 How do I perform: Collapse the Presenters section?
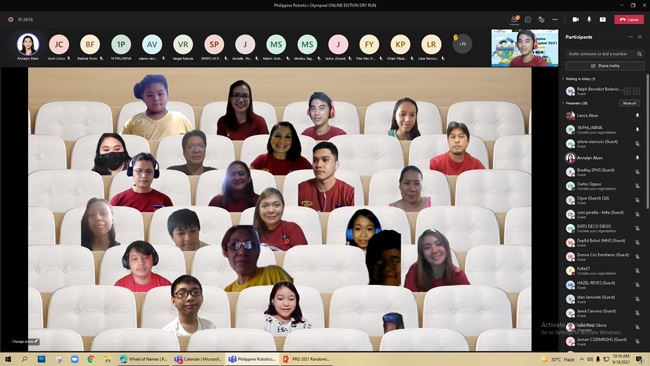coord(563,103)
